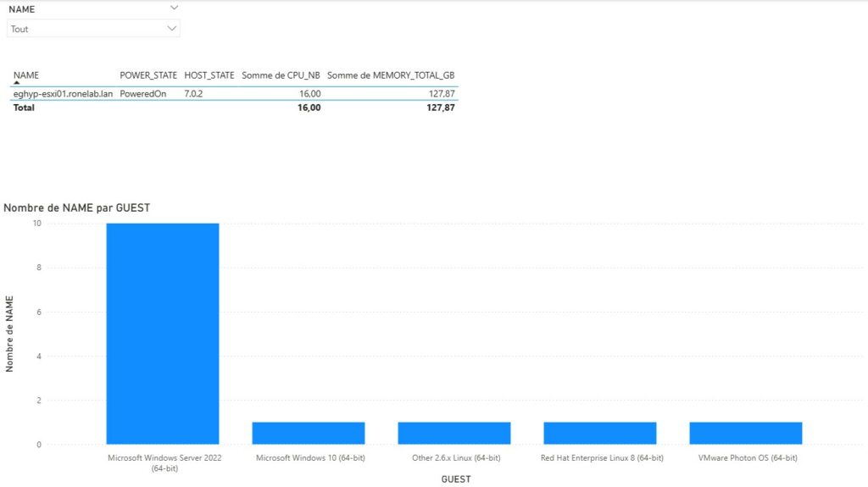868x487 pixels.
Task: Click chart title 'Nombre de NAME par GUEST'
Action: 77,208
